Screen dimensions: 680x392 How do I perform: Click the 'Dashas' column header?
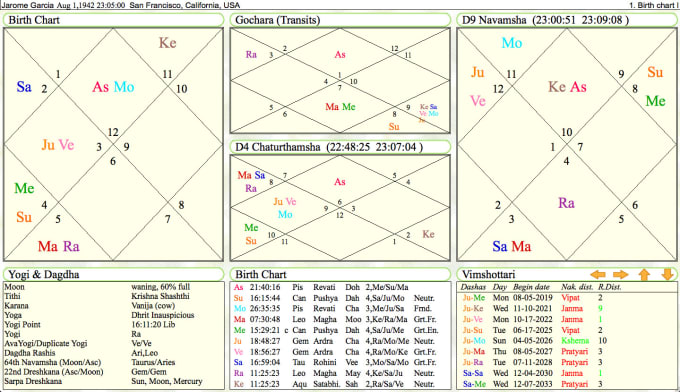tap(473, 287)
